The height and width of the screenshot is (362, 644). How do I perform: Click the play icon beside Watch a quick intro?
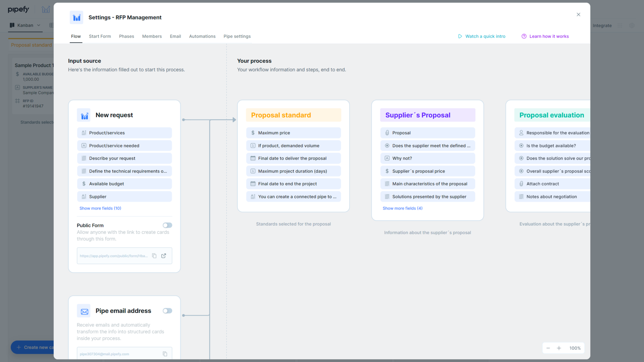[x=460, y=36]
